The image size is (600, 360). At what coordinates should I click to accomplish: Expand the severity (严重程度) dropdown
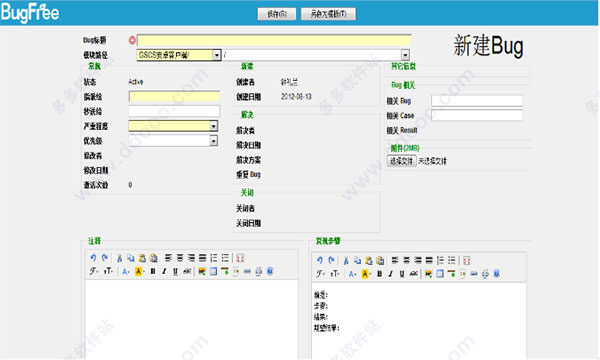173,126
